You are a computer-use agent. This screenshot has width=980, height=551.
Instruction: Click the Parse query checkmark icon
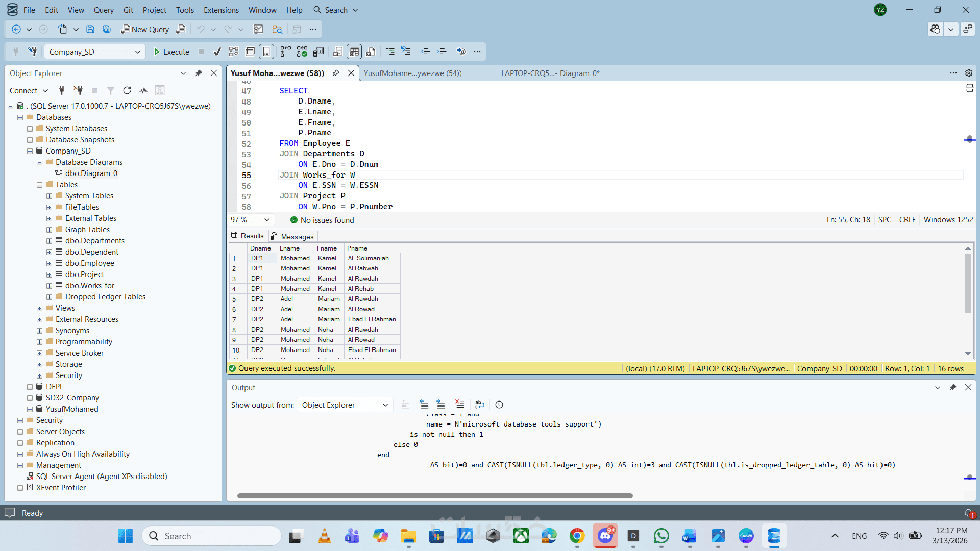coord(217,52)
